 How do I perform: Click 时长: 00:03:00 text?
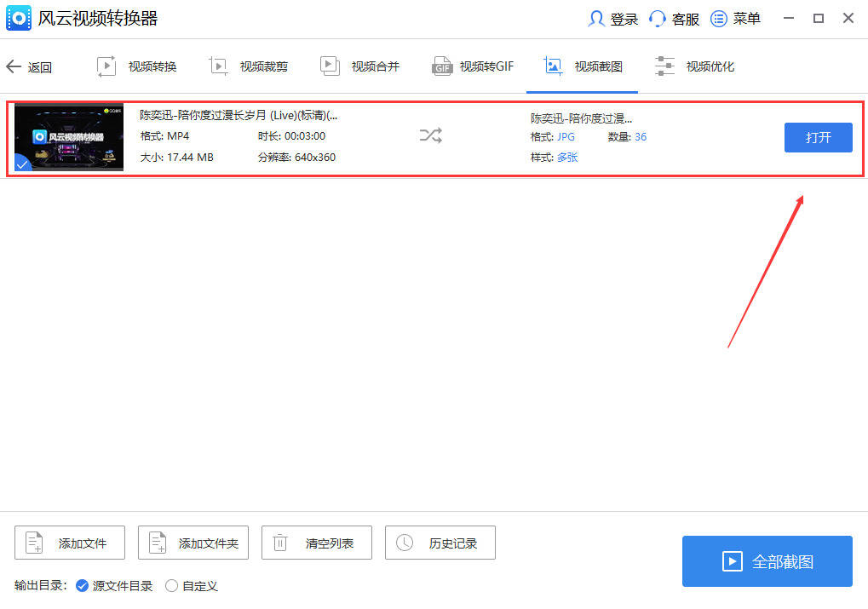click(291, 136)
